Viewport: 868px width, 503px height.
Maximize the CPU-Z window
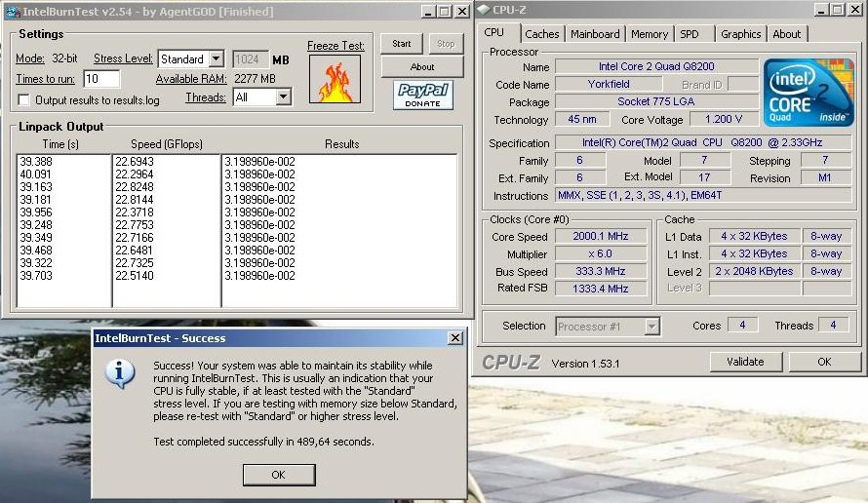click(x=838, y=10)
